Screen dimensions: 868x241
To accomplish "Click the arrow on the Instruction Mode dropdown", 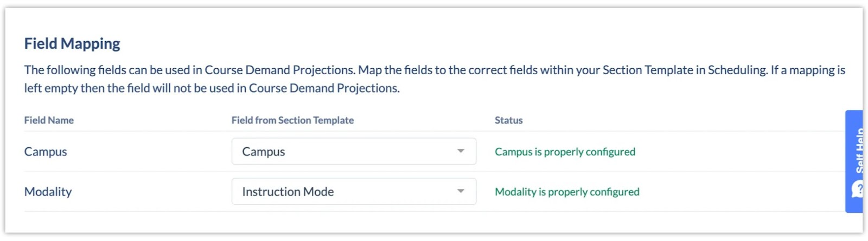I will (x=461, y=191).
